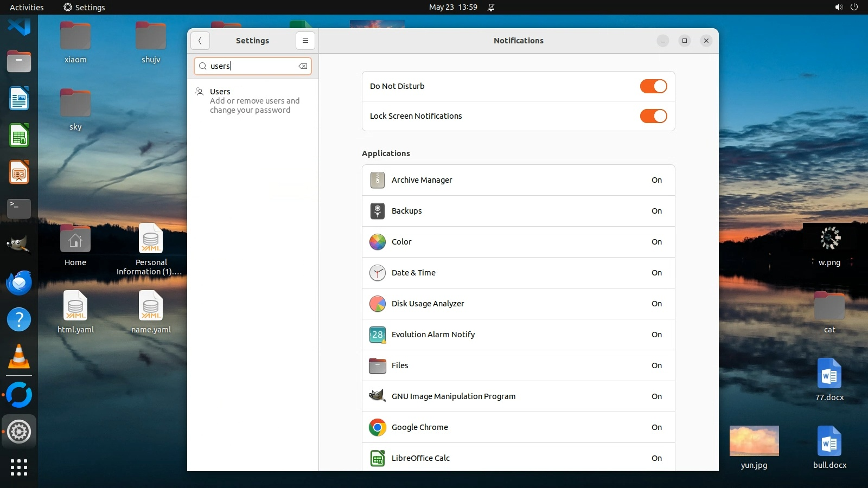Viewport: 868px width, 488px height.
Task: Select Users in search results
Action: point(253,101)
